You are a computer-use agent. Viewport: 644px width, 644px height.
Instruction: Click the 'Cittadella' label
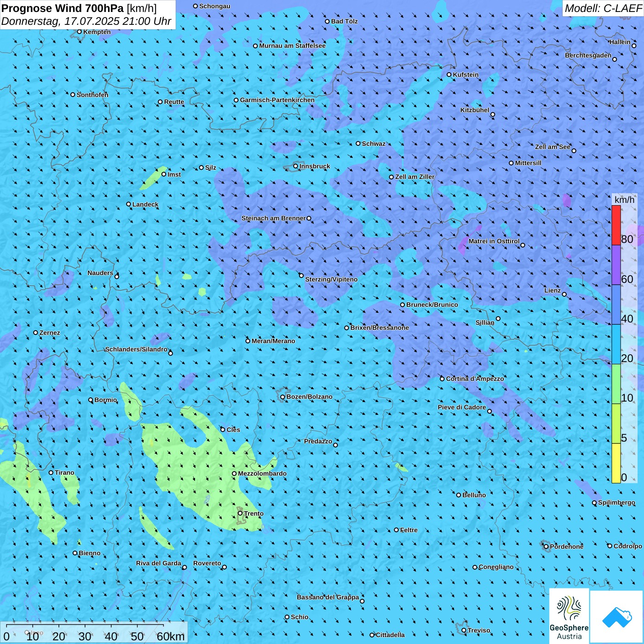point(391,635)
